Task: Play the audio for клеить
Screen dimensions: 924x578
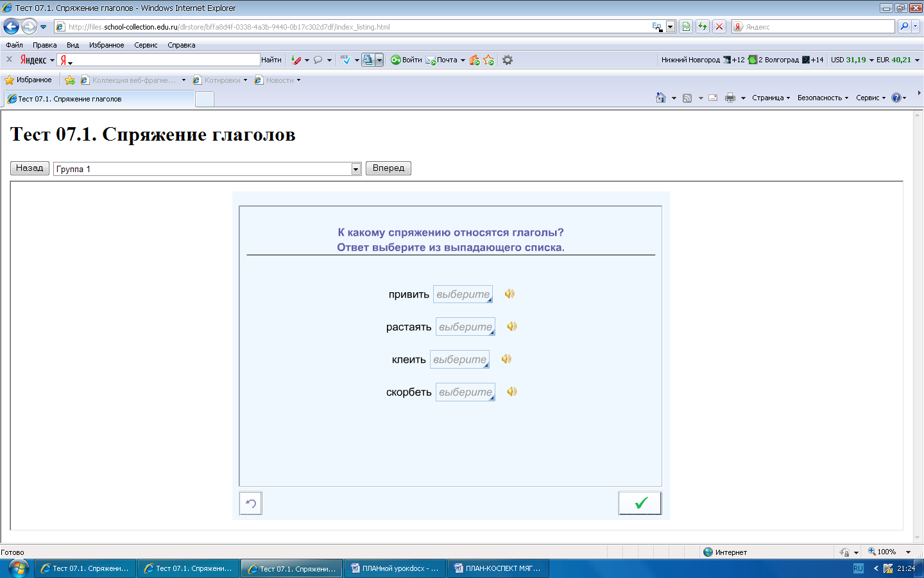Action: pyautogui.click(x=506, y=359)
